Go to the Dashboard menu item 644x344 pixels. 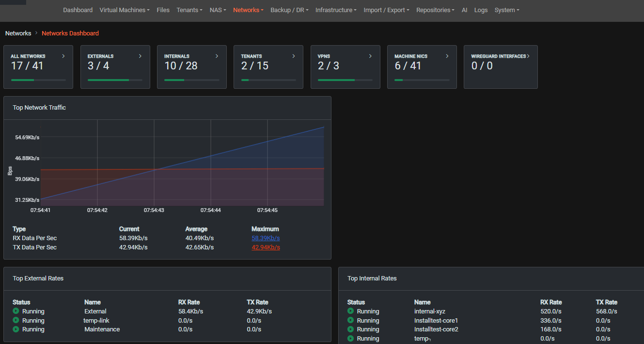pyautogui.click(x=78, y=10)
